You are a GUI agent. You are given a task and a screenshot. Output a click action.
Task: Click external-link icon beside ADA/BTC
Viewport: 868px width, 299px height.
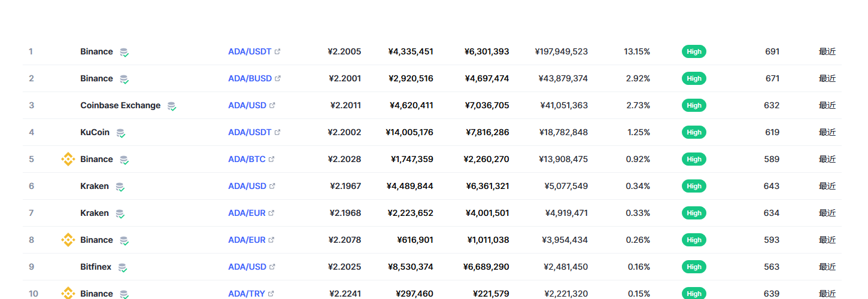point(272,159)
